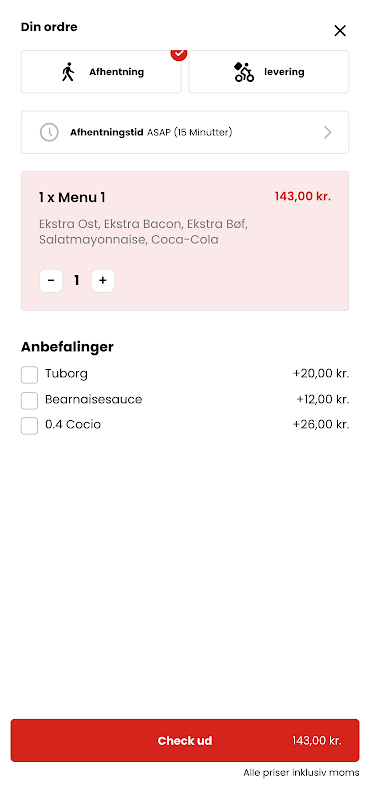This screenshot has height=800, width=370.
Task: Click the Check ud button
Action: pos(185,740)
